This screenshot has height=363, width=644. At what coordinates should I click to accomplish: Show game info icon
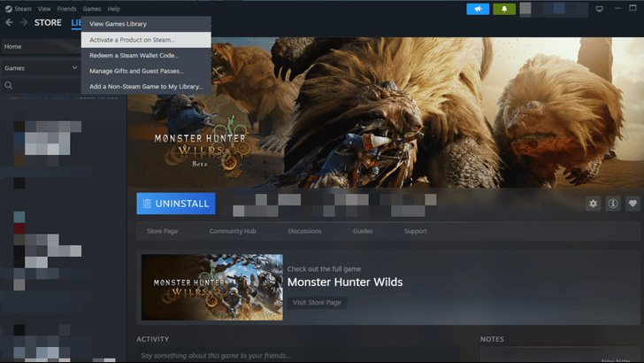pos(613,204)
